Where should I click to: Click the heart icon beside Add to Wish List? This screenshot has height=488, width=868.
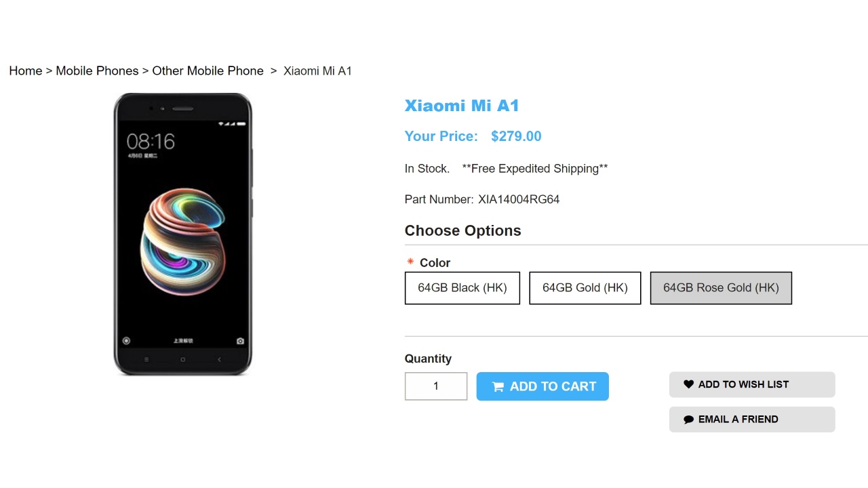coord(688,384)
